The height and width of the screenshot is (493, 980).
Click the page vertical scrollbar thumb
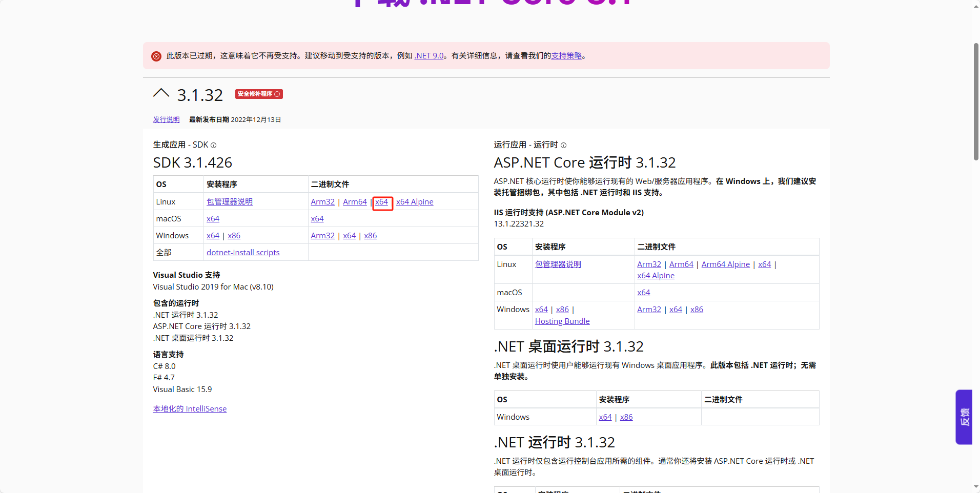point(976,102)
